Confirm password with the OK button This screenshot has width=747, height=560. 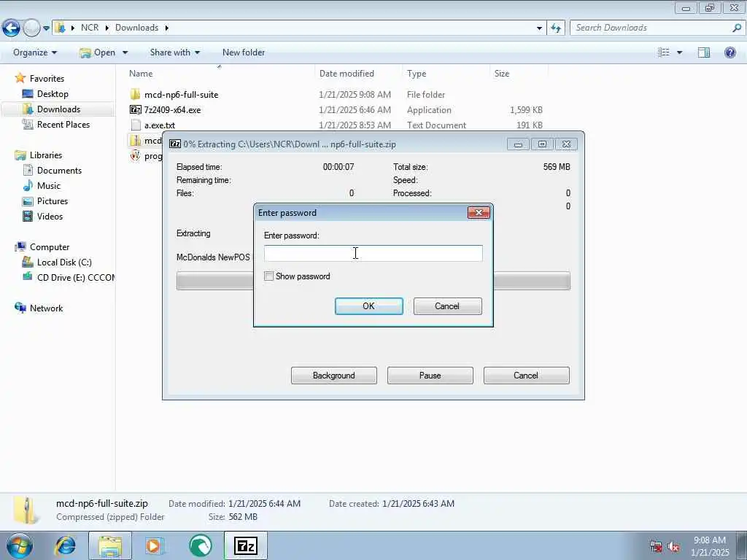pyautogui.click(x=368, y=306)
